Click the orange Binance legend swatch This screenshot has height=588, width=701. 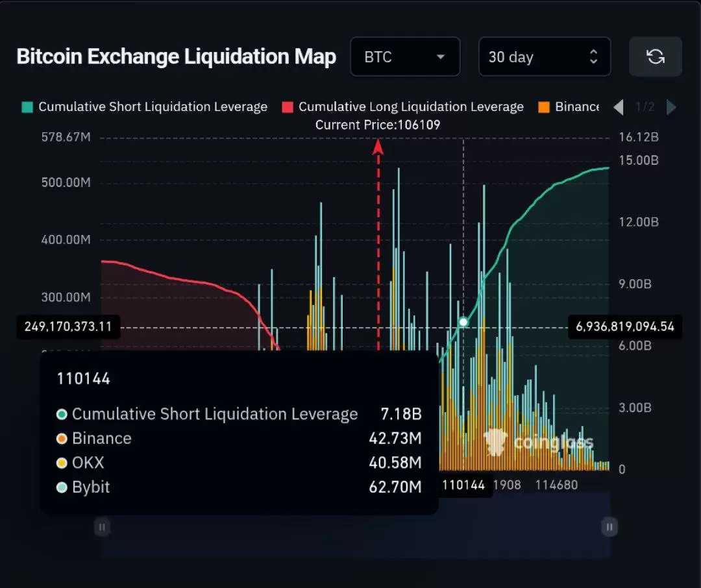[544, 107]
